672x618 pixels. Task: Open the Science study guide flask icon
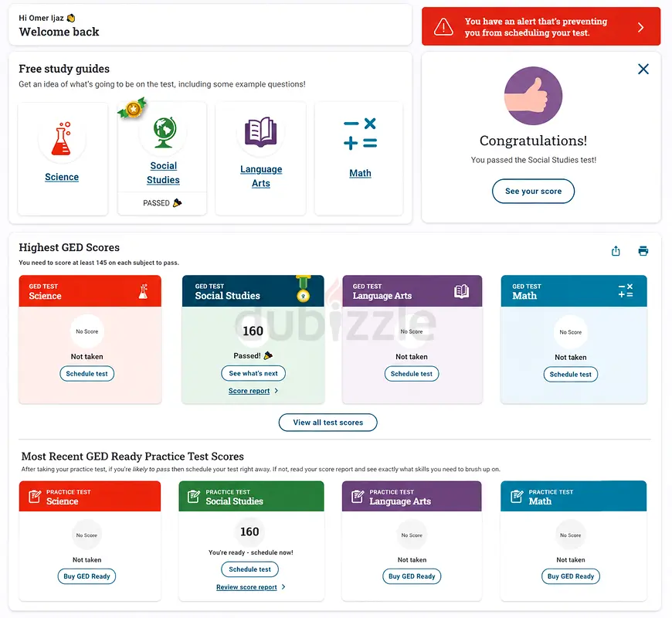61,138
